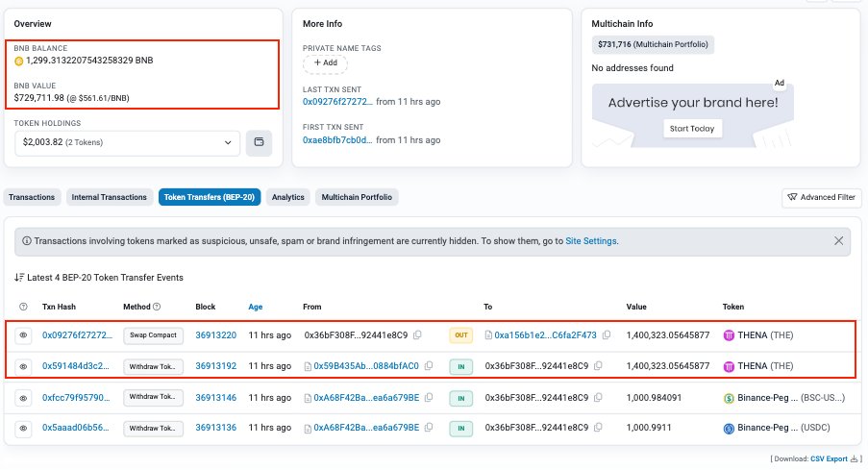Image resolution: width=868 pixels, height=470 pixels.
Task: Open THENA (THE) token in OUT row
Action: coord(765,334)
